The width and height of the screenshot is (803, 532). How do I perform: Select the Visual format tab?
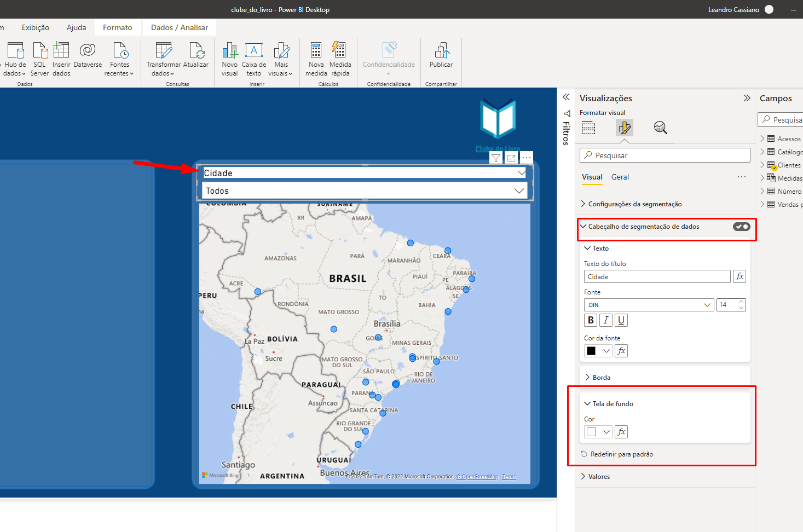coord(592,177)
